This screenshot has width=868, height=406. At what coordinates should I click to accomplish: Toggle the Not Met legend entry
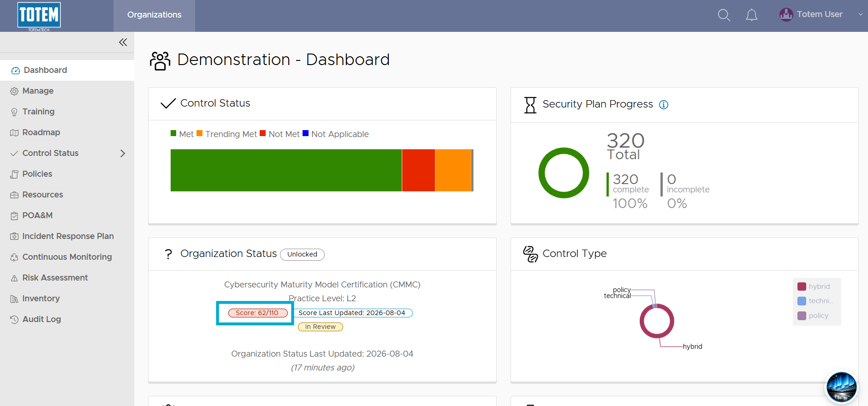coord(279,134)
